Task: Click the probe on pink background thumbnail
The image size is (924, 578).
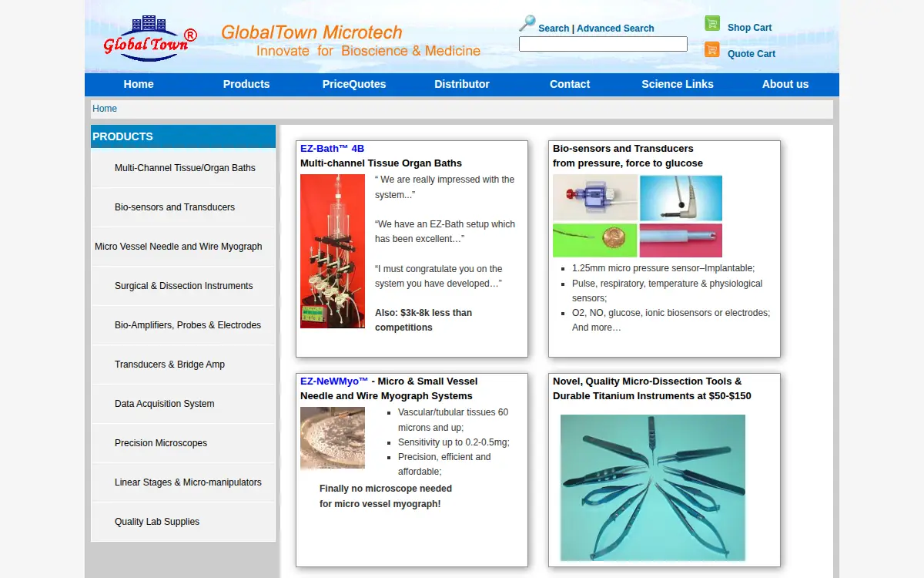Action: coord(681,240)
